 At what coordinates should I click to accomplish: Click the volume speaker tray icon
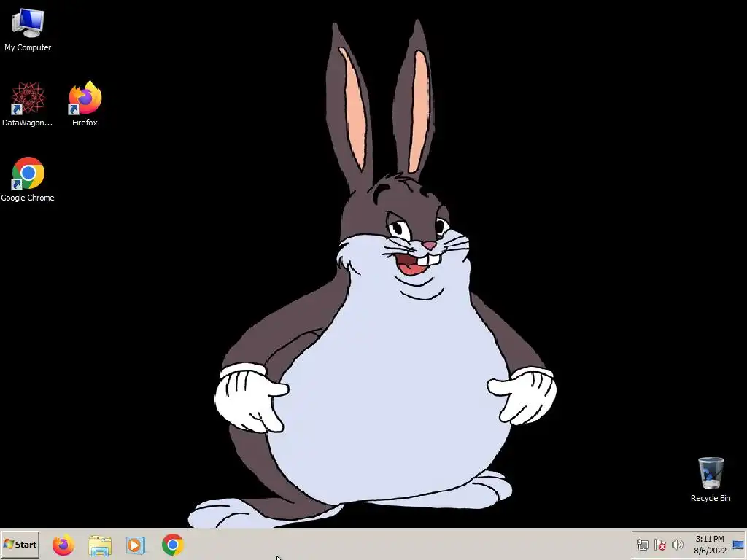click(x=677, y=545)
